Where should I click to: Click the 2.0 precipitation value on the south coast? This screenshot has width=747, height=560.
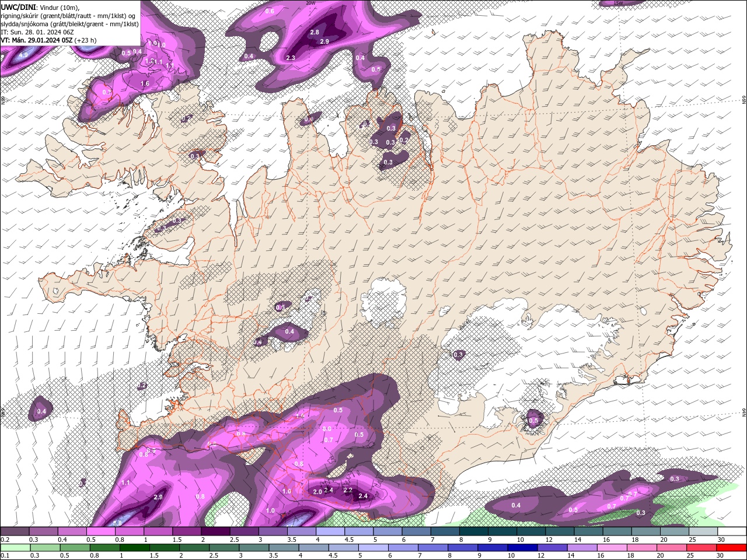coord(317,492)
